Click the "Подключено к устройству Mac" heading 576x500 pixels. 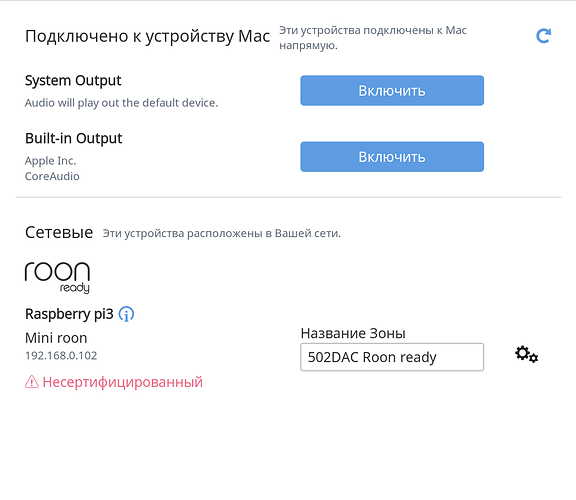point(147,36)
